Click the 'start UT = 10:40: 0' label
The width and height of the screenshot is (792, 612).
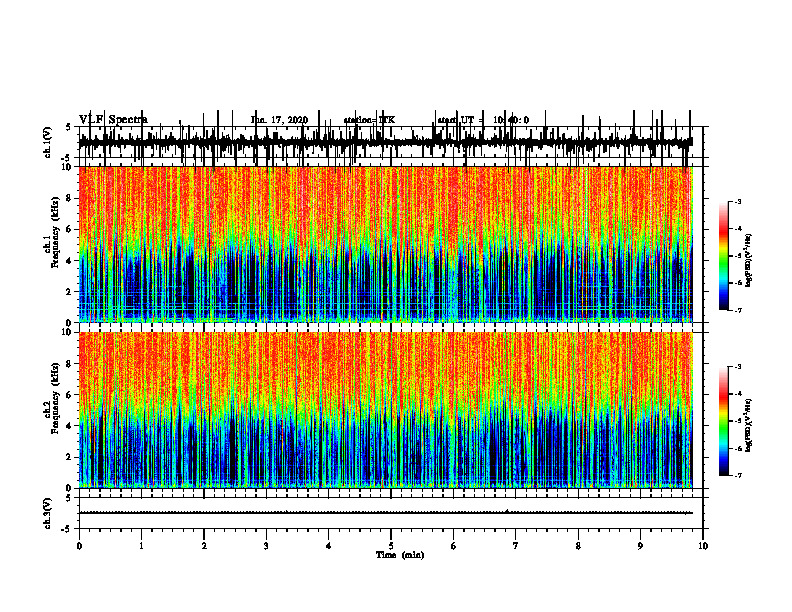click(483, 120)
